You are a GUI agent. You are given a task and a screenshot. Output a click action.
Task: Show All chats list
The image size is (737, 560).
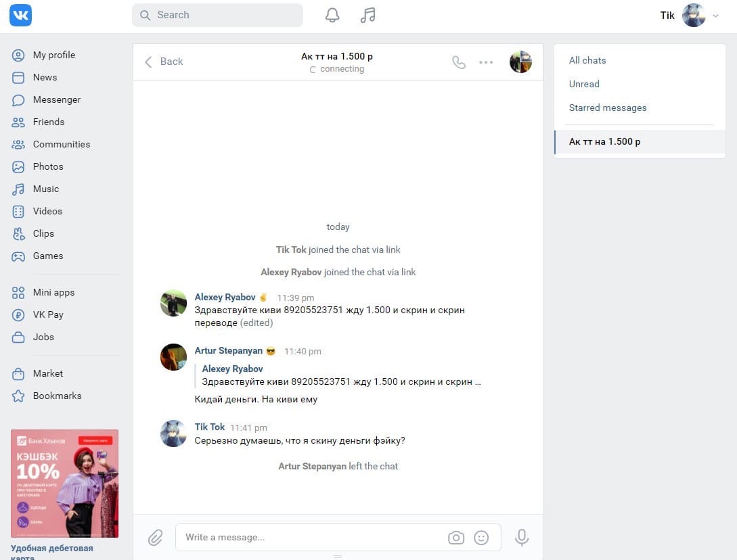point(587,60)
